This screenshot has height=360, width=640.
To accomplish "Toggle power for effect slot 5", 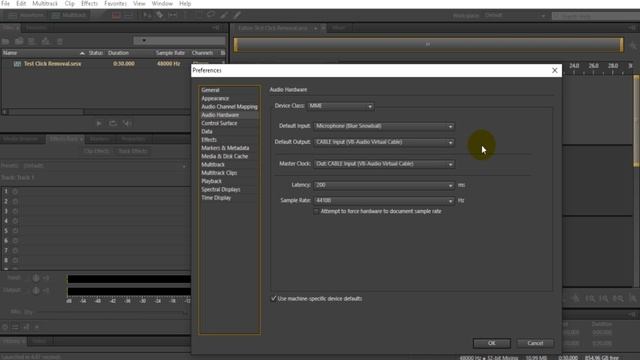I will [15, 231].
